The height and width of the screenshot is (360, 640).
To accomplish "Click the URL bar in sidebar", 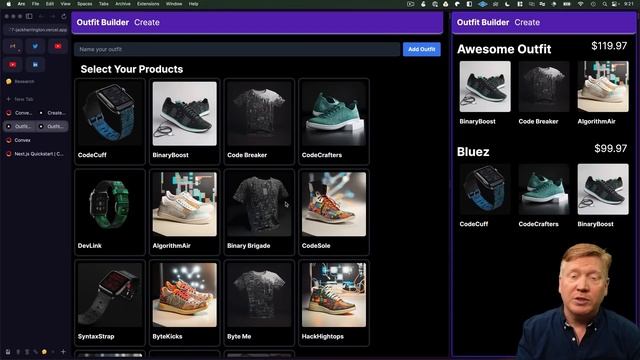I will tap(36, 30).
